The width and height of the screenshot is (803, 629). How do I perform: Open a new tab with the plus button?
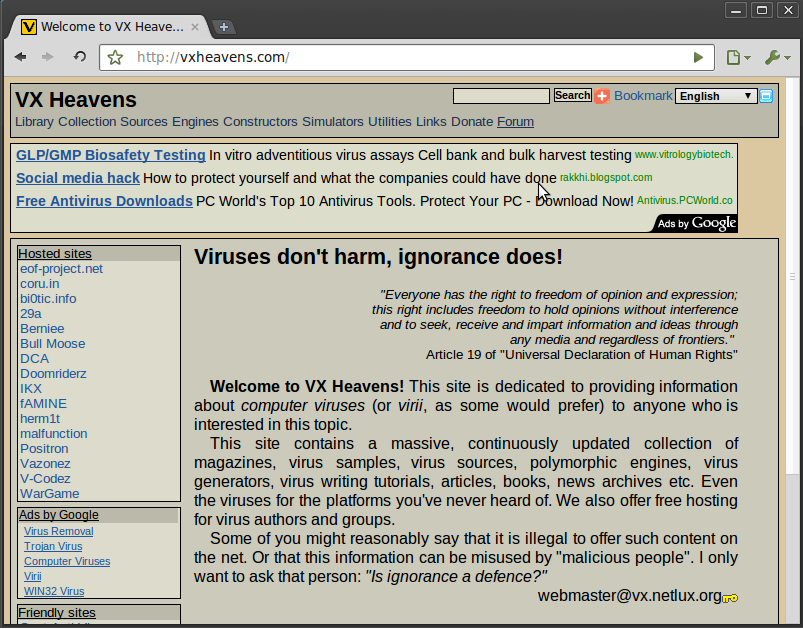tap(224, 27)
